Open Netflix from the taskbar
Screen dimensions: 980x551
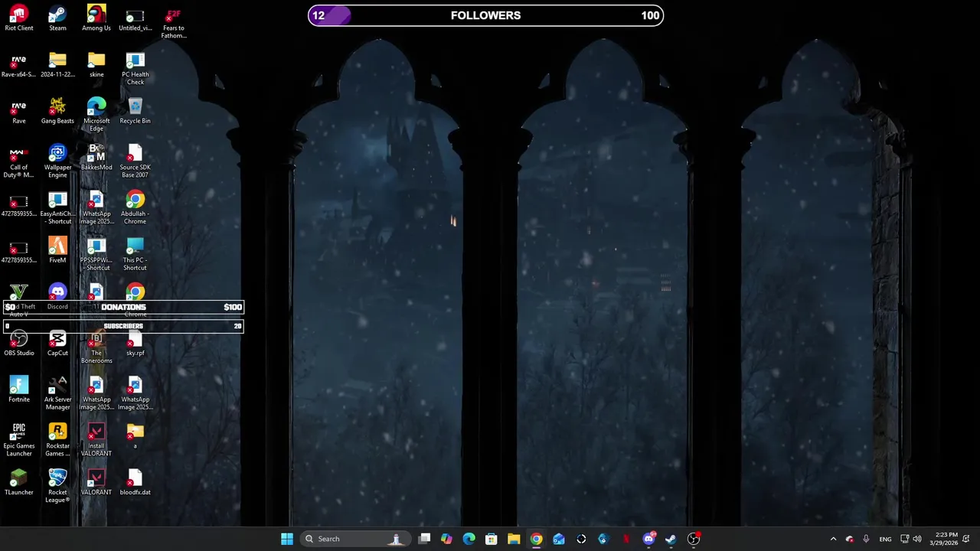click(x=626, y=539)
